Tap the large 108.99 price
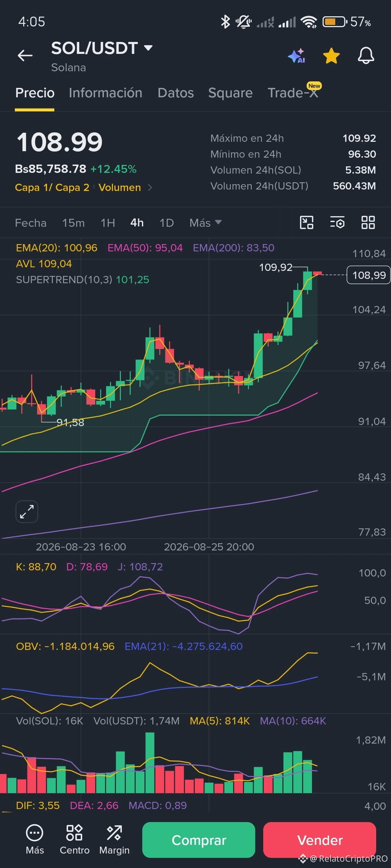The height and width of the screenshot is (868, 391). [x=60, y=142]
